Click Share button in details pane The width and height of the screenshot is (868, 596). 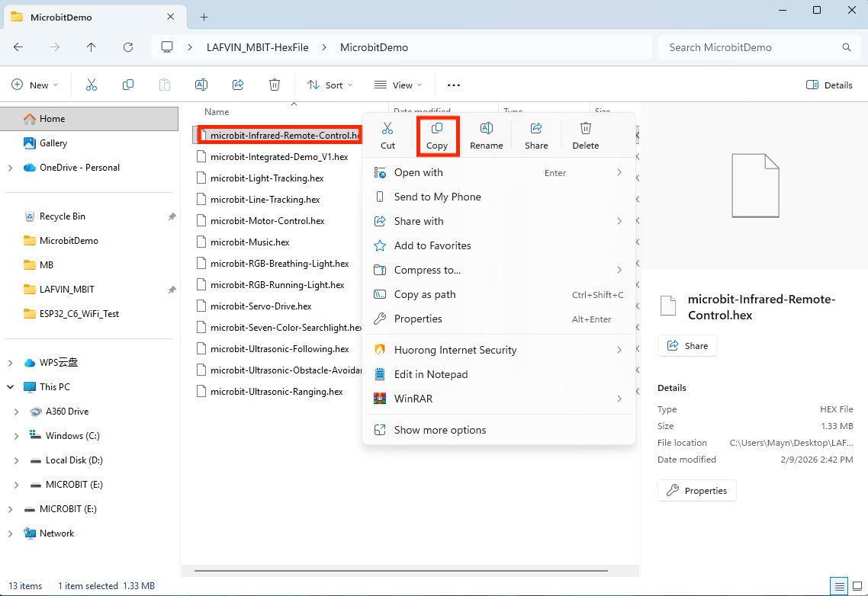point(687,346)
